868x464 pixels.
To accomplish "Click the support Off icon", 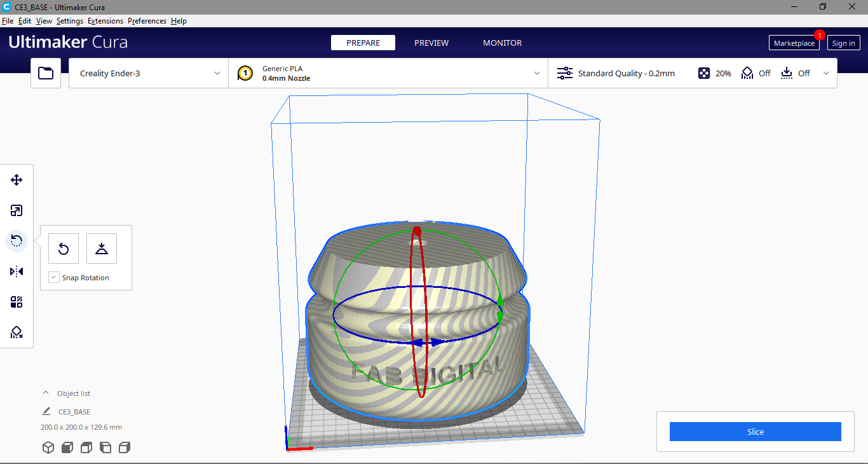I will point(747,73).
